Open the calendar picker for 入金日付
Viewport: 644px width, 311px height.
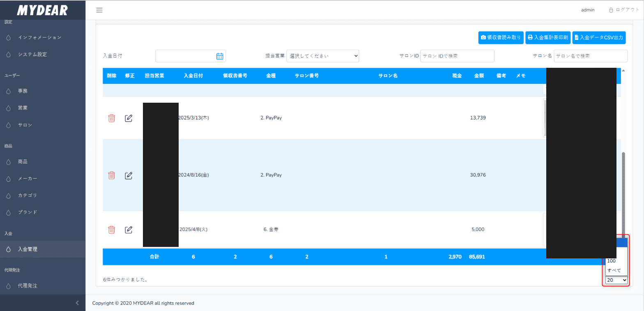[x=220, y=56]
